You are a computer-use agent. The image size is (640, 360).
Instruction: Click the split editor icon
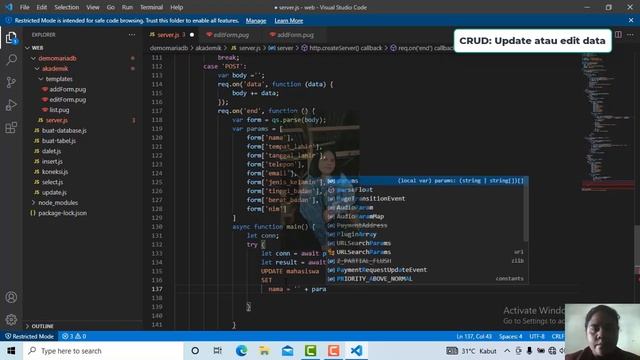(618, 35)
